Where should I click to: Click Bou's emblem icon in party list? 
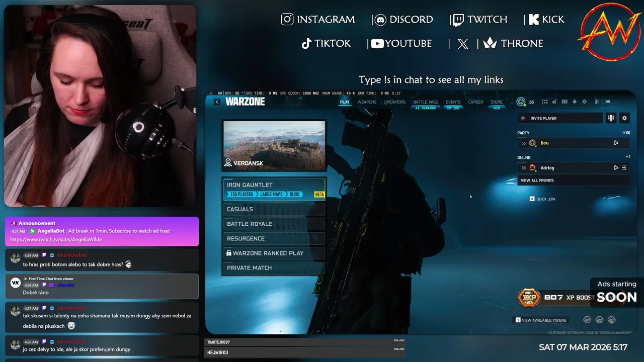pos(532,143)
